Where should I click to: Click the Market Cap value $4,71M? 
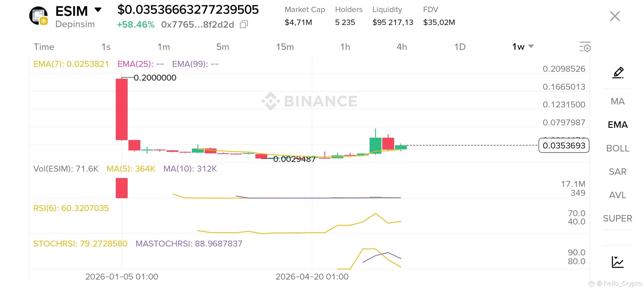[x=298, y=22]
